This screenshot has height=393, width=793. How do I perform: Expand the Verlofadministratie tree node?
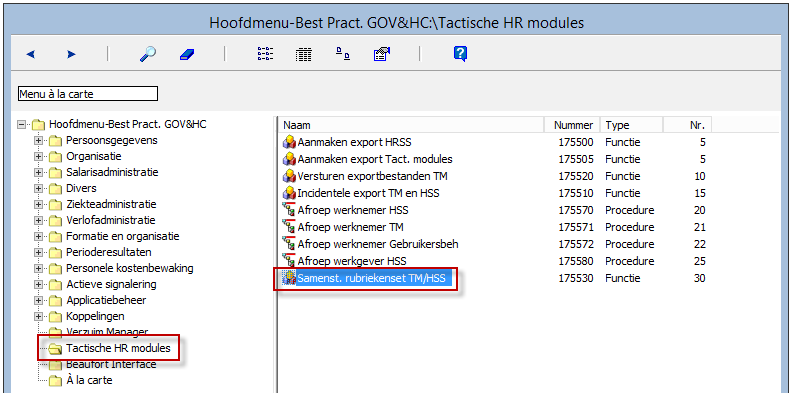tap(38, 221)
